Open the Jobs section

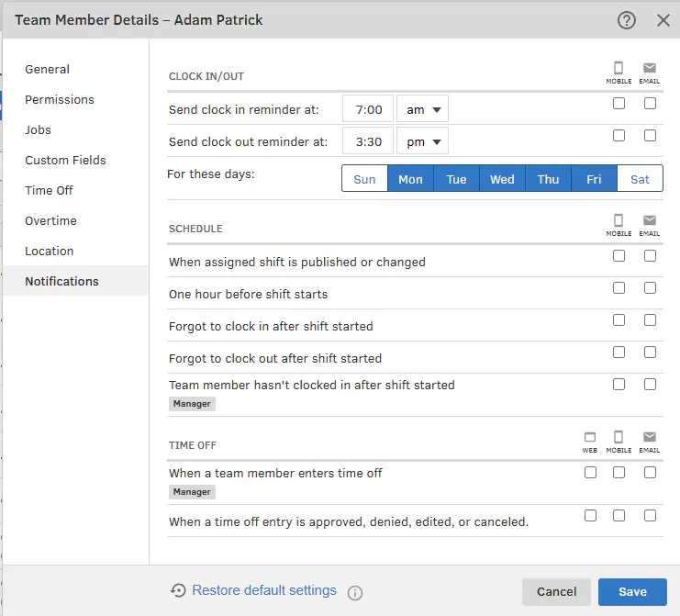point(38,130)
